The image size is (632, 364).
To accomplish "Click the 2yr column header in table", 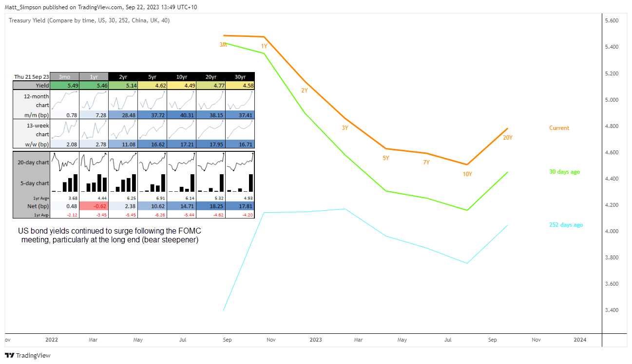I will (x=123, y=77).
